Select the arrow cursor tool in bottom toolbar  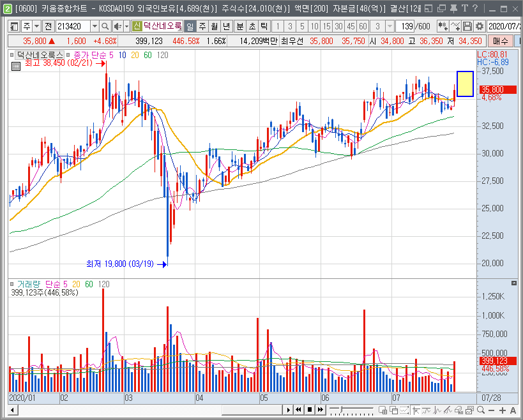click(416, 410)
